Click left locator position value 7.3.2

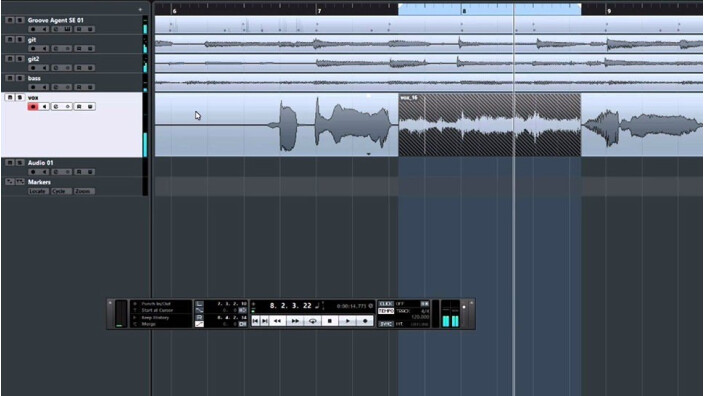pos(232,304)
